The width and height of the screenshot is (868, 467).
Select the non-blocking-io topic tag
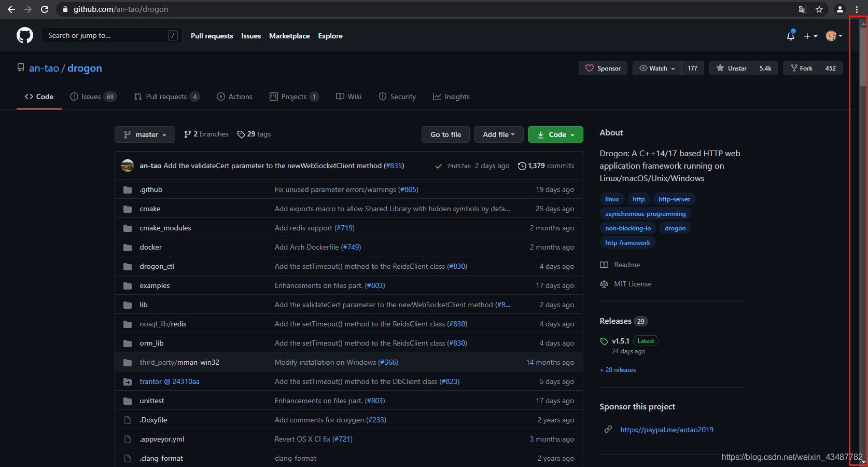tap(628, 228)
